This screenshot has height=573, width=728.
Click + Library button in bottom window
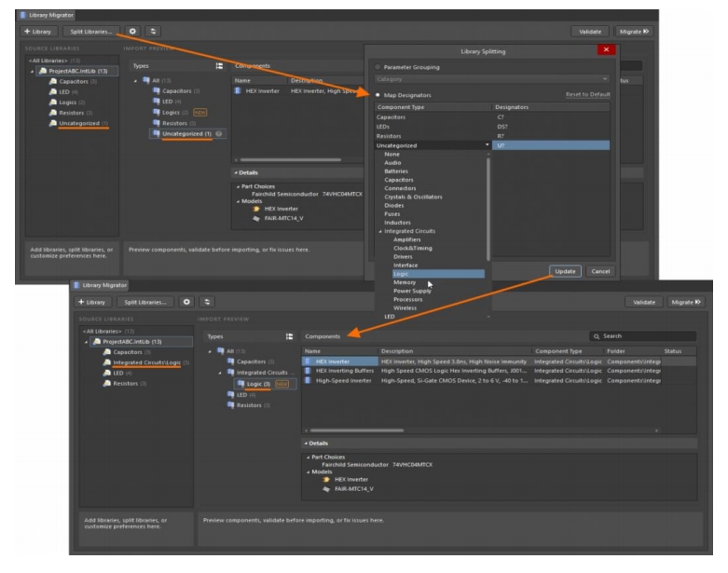click(x=91, y=302)
